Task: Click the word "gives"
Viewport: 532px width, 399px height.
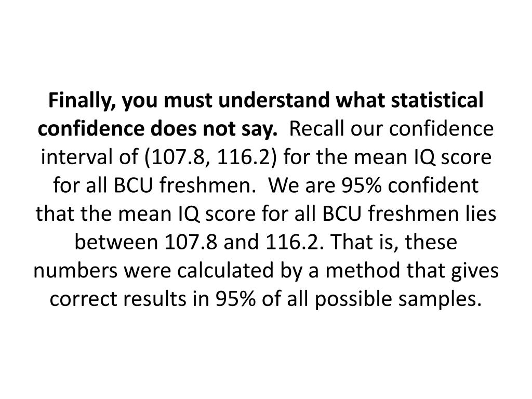Action: tap(475, 271)
